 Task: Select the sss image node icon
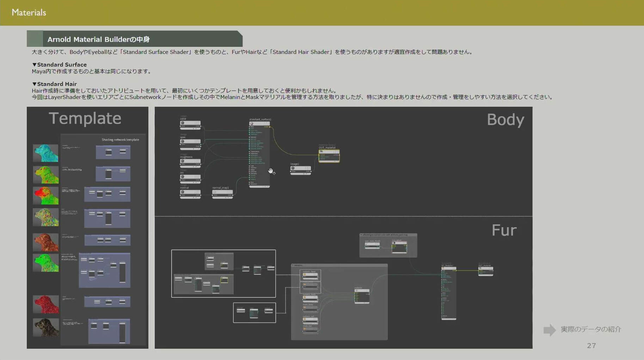coord(183,177)
